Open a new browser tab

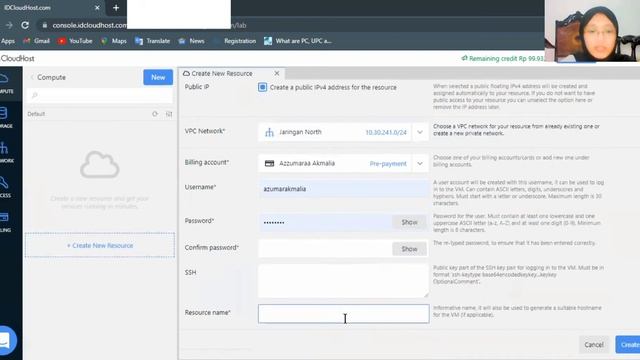116,8
